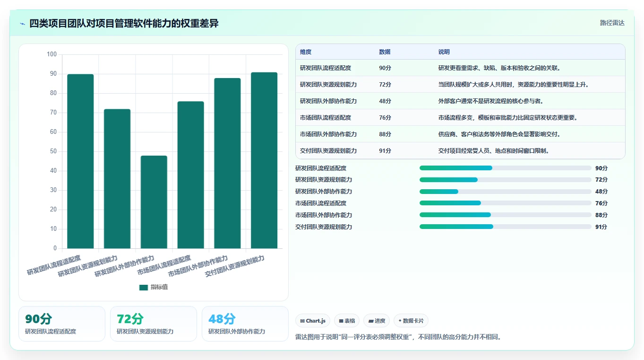This screenshot has width=644, height=360.
Task: Select table cell 研发团队外部协作能力
Action: [328, 101]
